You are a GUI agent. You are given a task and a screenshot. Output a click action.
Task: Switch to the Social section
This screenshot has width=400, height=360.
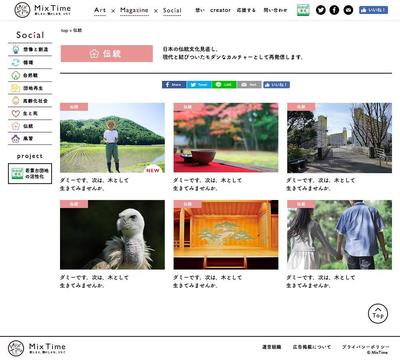pyautogui.click(x=172, y=11)
